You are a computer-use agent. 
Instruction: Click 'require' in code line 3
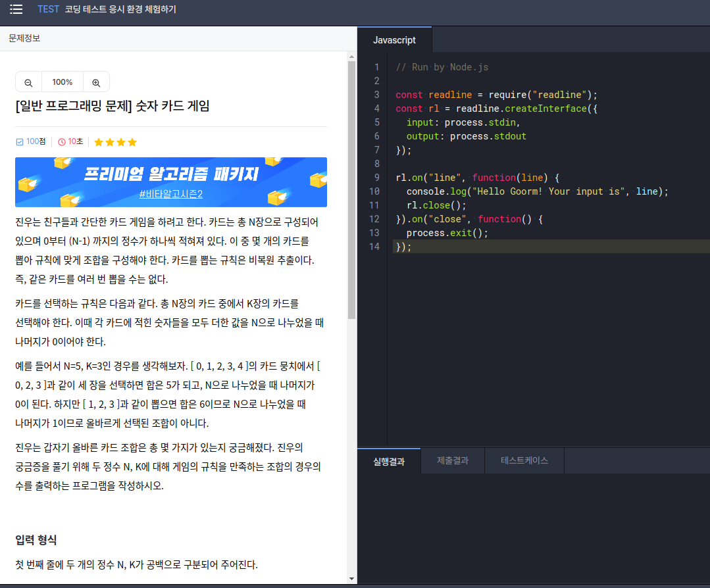[507, 95]
